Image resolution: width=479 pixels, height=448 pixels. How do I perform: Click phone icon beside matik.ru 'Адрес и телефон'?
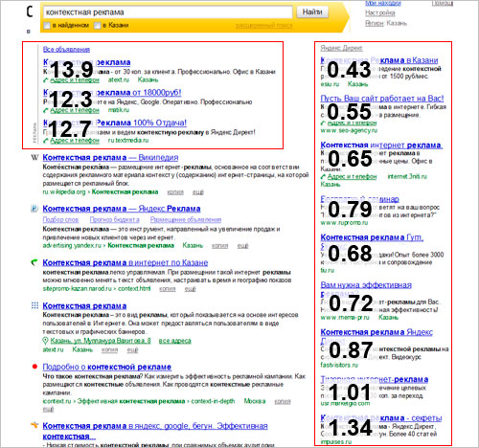(46, 110)
